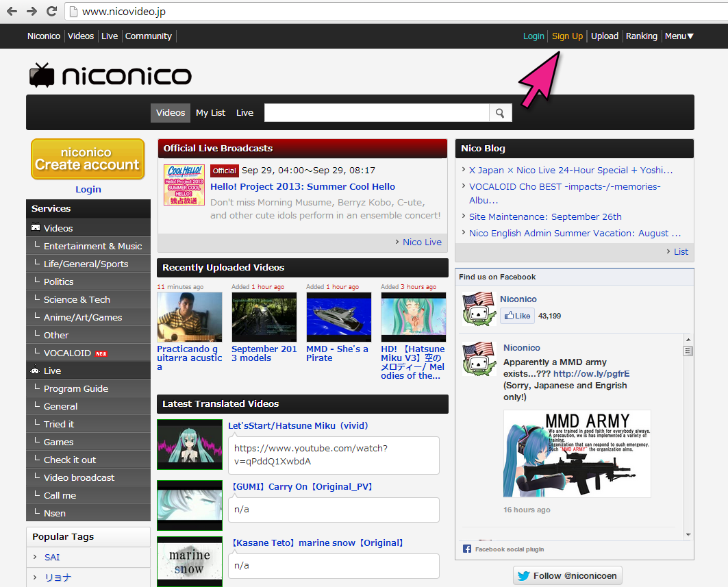The image size is (728, 587).
Task: Click Sign Up in the top bar
Action: pos(567,36)
